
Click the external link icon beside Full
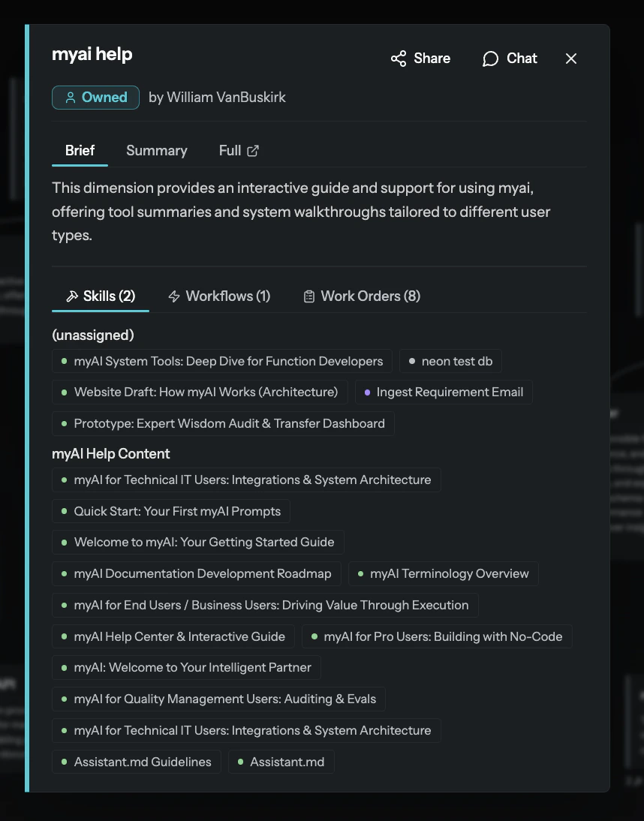coord(254,150)
